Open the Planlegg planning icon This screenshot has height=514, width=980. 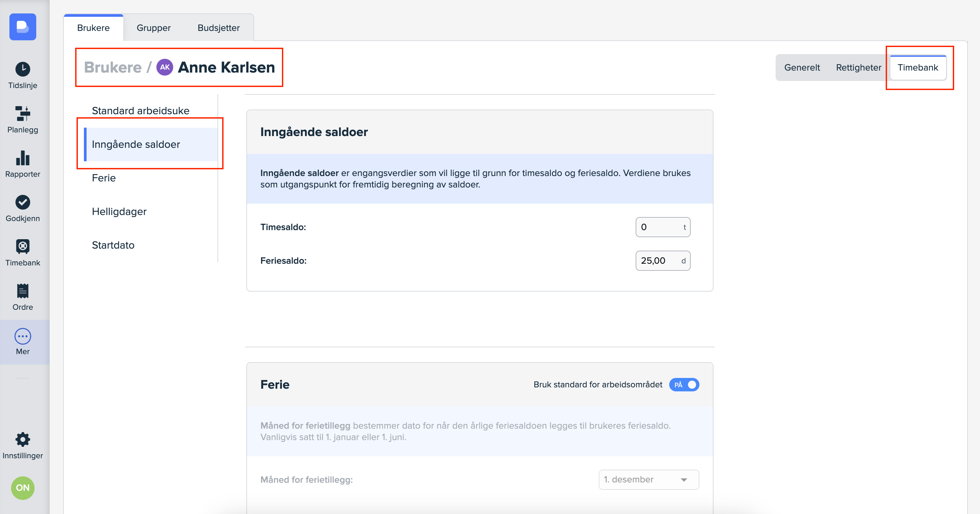pos(22,114)
